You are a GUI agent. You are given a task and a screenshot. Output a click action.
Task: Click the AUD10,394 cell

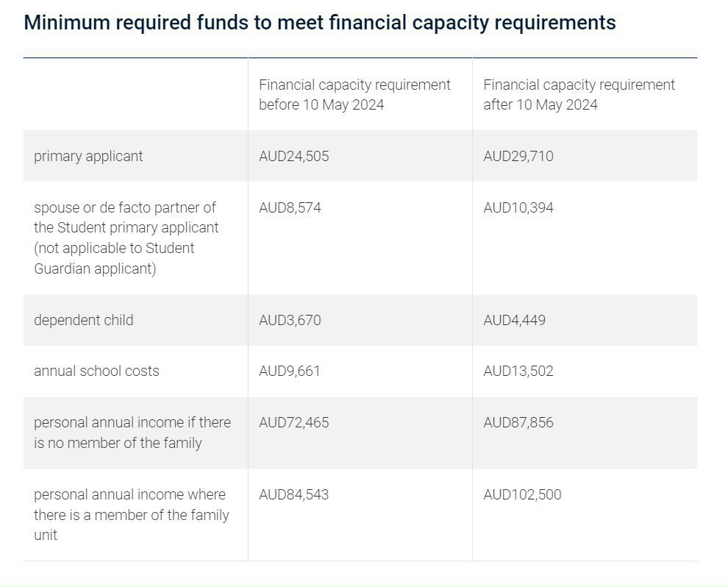[x=518, y=207]
